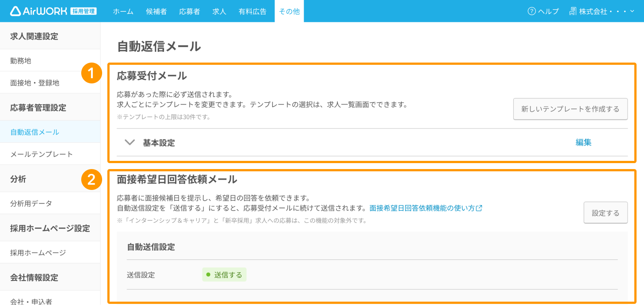The image size is (644, 305).
Task: Click the 基本設定 row label
Action: tap(159, 143)
